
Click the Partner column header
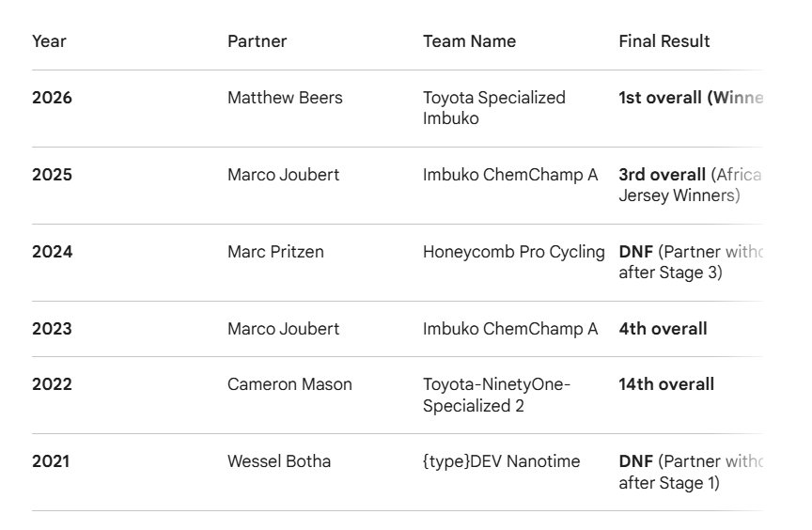pos(257,41)
